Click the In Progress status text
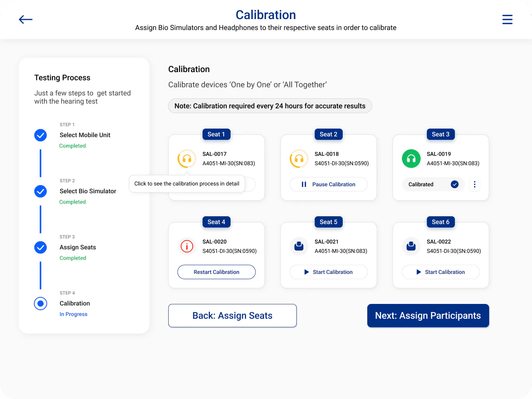 (x=74, y=314)
